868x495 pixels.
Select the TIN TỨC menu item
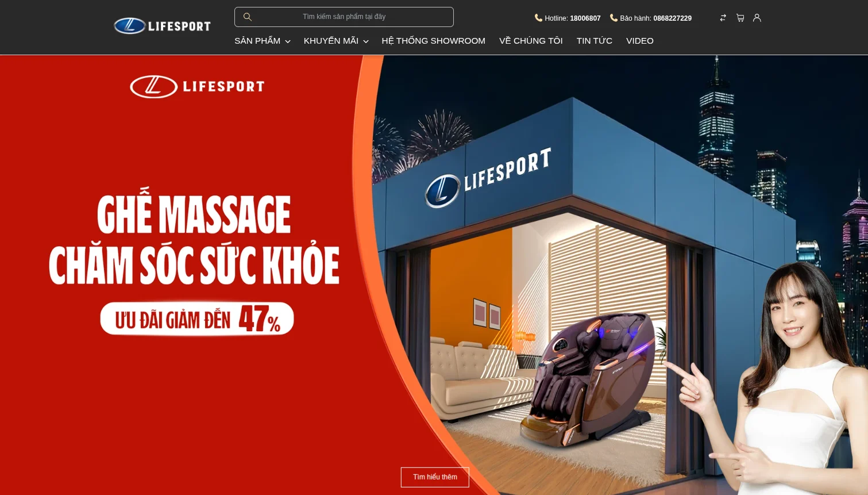click(x=595, y=40)
